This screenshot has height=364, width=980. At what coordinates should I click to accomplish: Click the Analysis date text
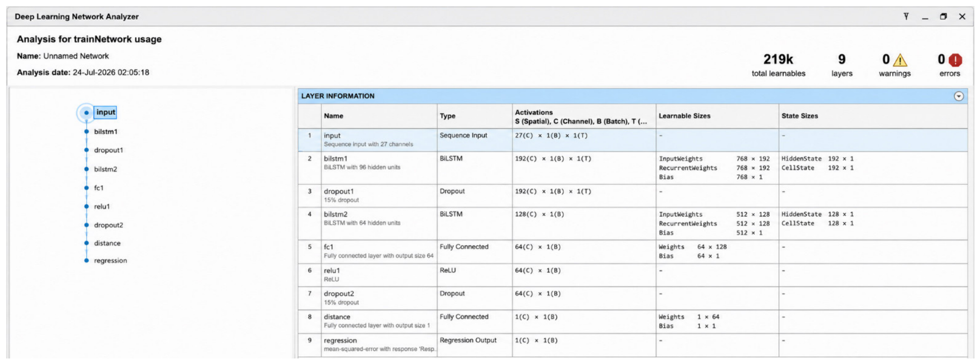[83, 72]
